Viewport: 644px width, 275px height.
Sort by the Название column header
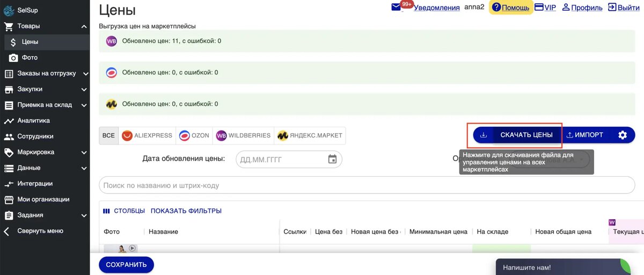point(163,231)
